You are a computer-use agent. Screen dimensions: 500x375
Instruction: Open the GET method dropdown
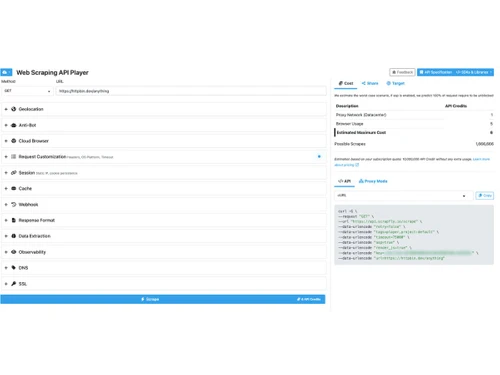[27, 91]
